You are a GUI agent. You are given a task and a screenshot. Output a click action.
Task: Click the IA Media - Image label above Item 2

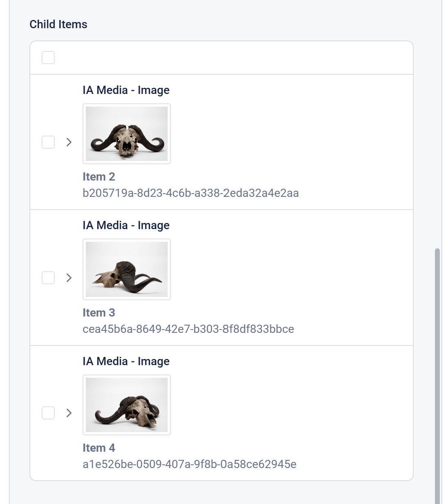126,90
